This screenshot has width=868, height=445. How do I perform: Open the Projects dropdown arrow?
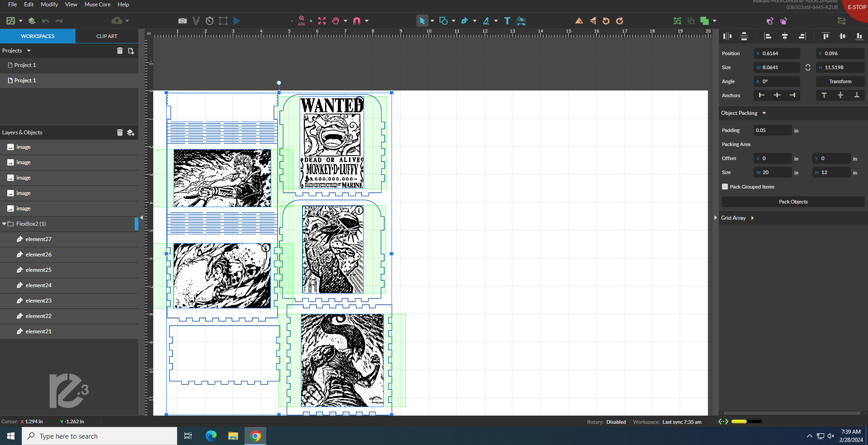[29, 51]
